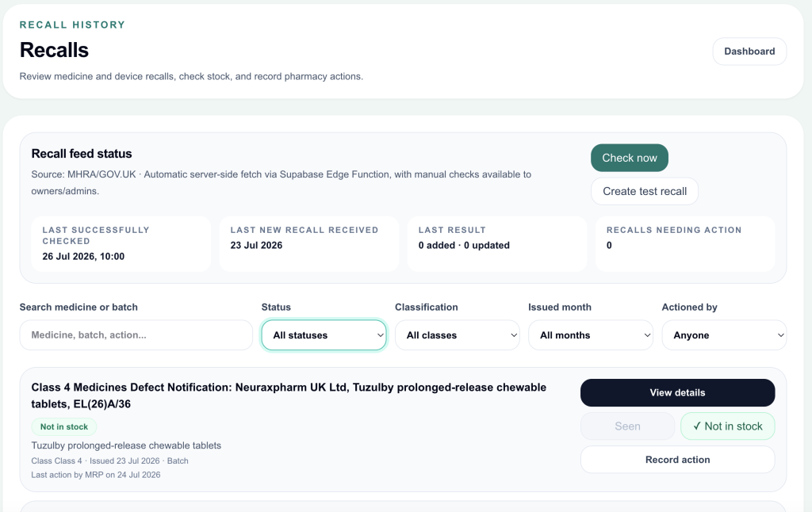Open the Dashboard page
812x512 pixels.
click(749, 52)
